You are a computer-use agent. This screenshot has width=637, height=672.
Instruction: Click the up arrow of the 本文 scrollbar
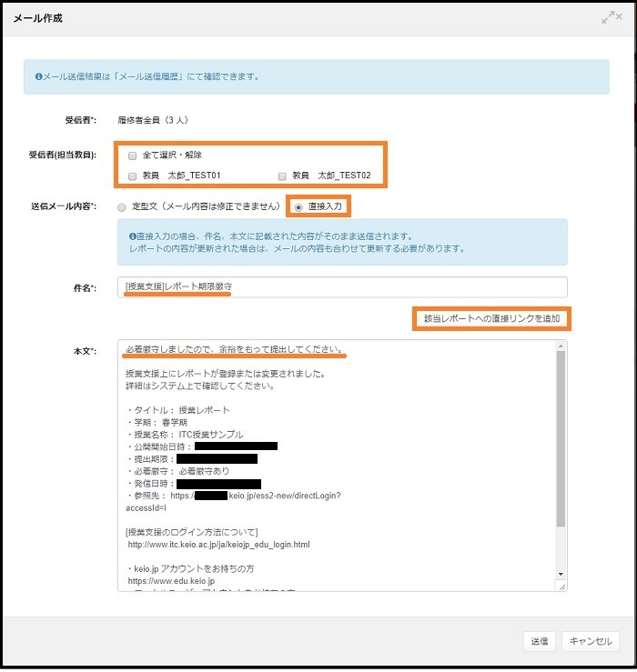tap(561, 346)
